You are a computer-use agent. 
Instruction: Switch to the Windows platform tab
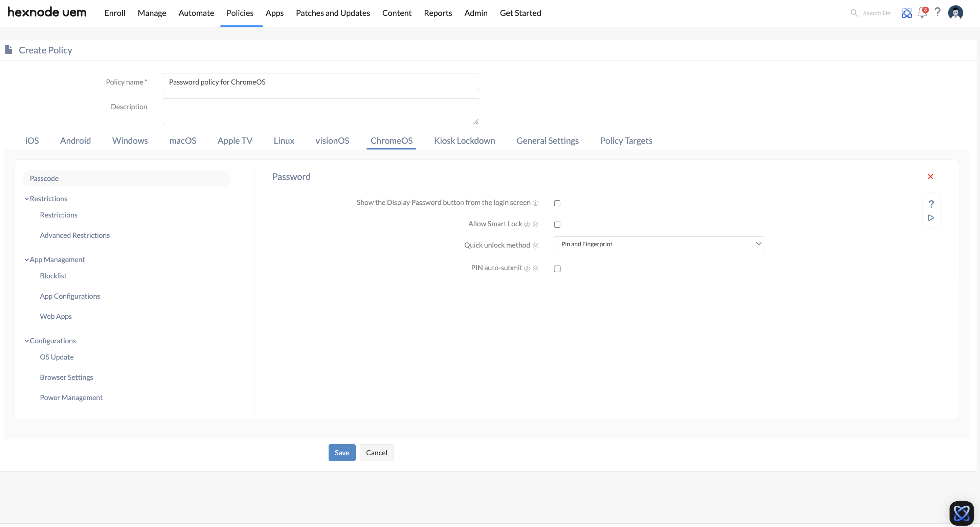pyautogui.click(x=130, y=140)
